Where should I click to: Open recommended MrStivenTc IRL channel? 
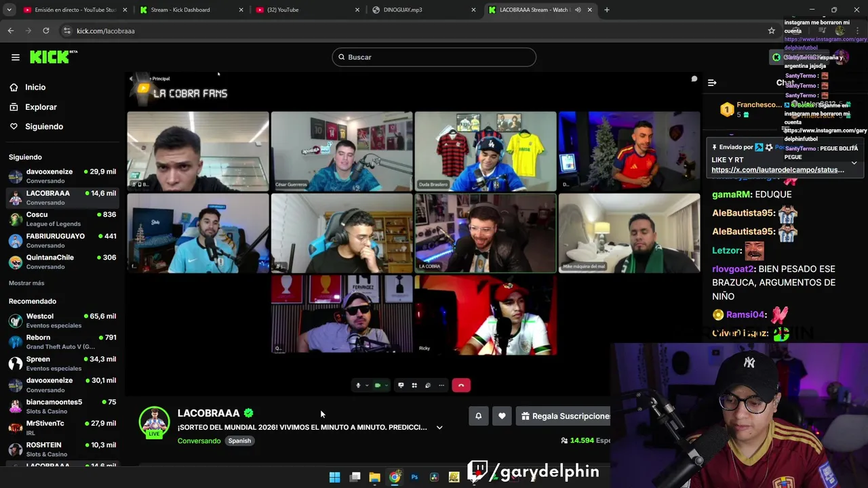click(62, 428)
